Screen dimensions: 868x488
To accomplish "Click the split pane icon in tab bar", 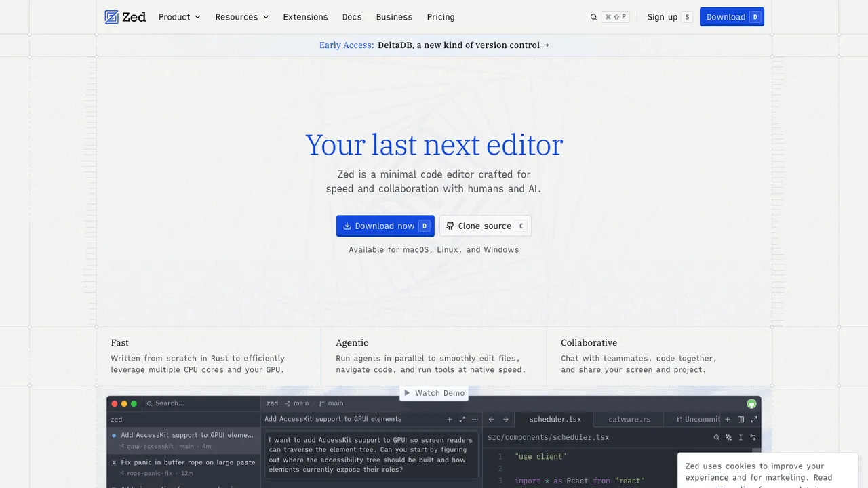I will coord(741,420).
